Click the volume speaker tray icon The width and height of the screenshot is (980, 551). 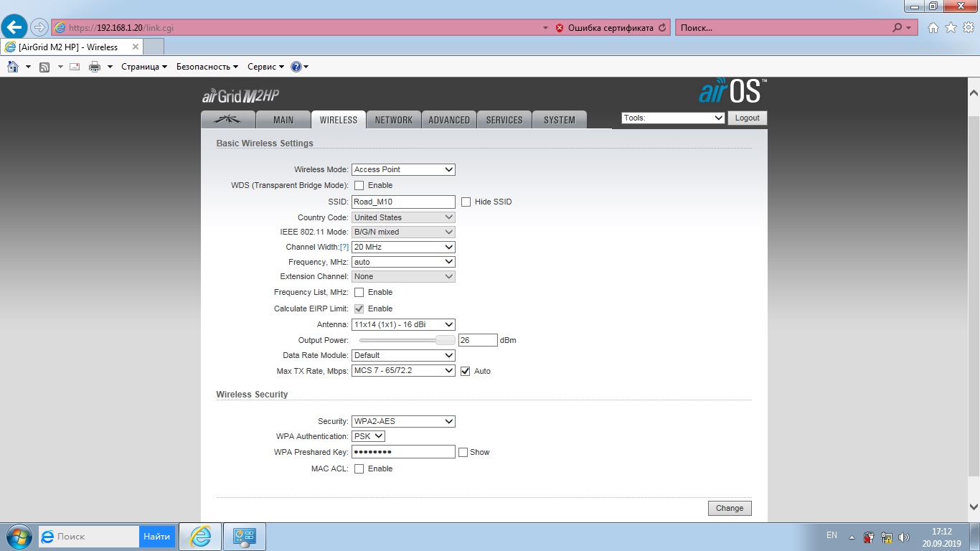pyautogui.click(x=904, y=537)
